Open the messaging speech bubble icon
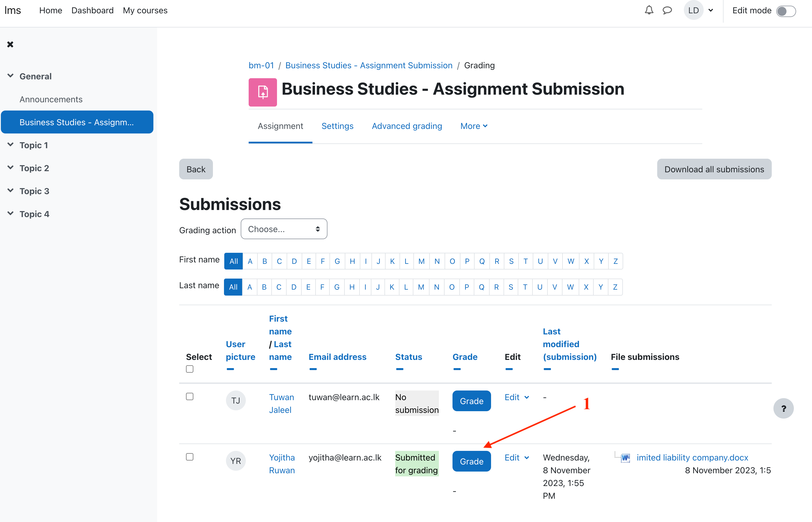 667,10
